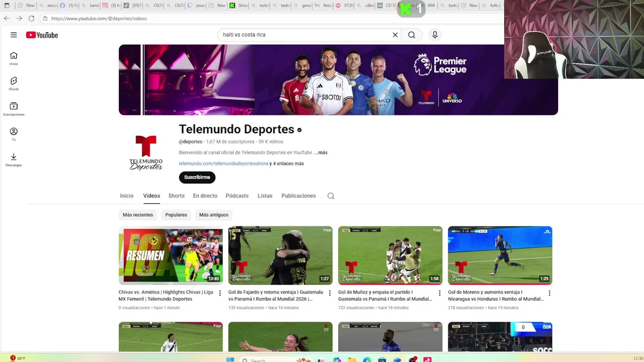Expand channel description with ...más

coord(321,152)
